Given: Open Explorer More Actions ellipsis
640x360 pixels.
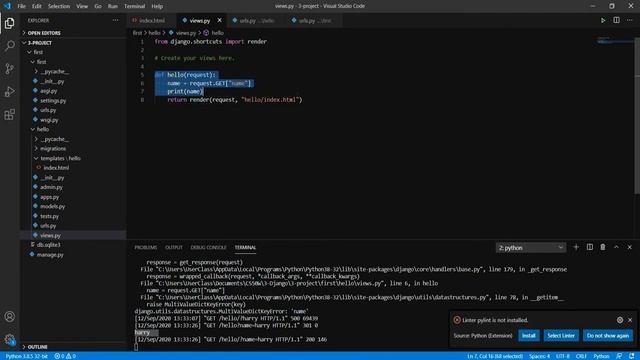Looking at the screenshot, I should (x=116, y=20).
